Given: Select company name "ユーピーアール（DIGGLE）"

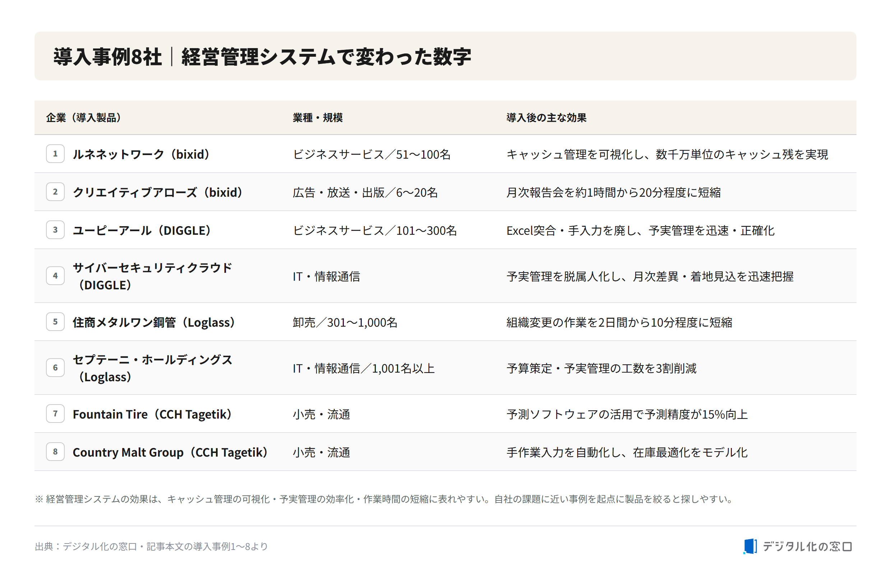Looking at the screenshot, I should (142, 230).
